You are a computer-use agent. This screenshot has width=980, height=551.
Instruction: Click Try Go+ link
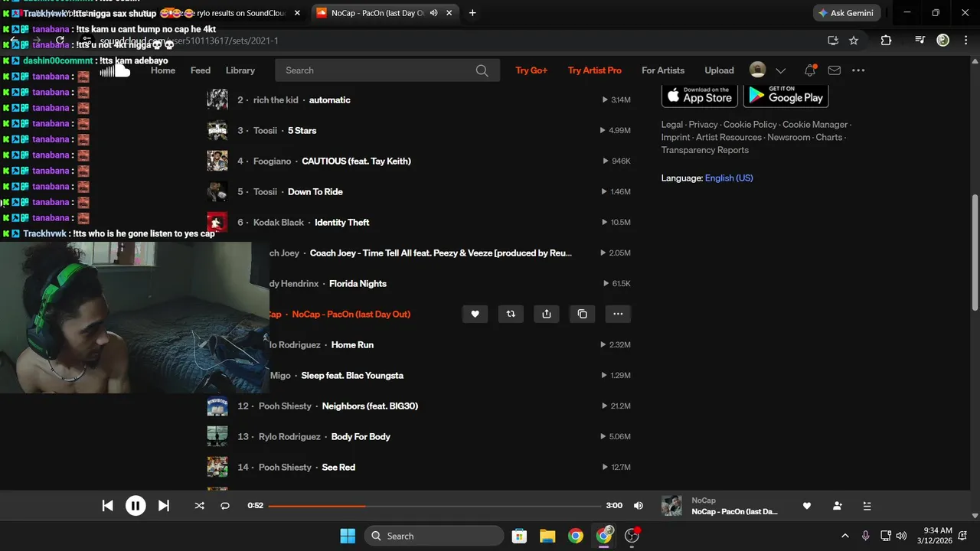point(531,70)
